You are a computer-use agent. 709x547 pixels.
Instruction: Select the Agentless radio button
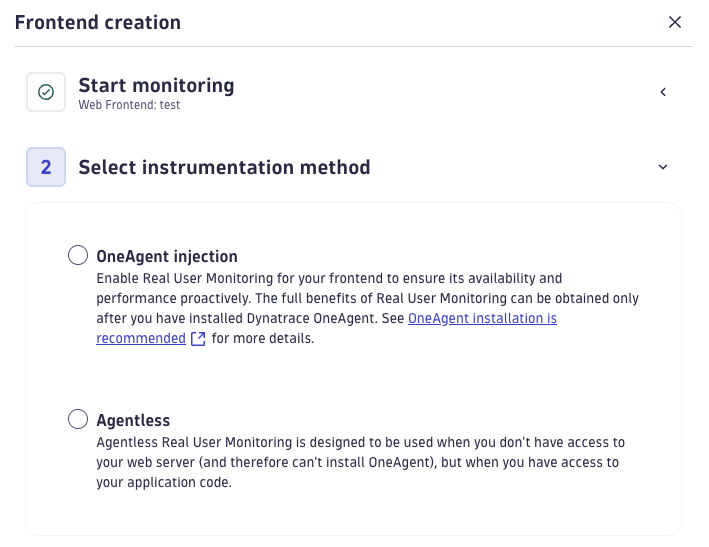[78, 419]
